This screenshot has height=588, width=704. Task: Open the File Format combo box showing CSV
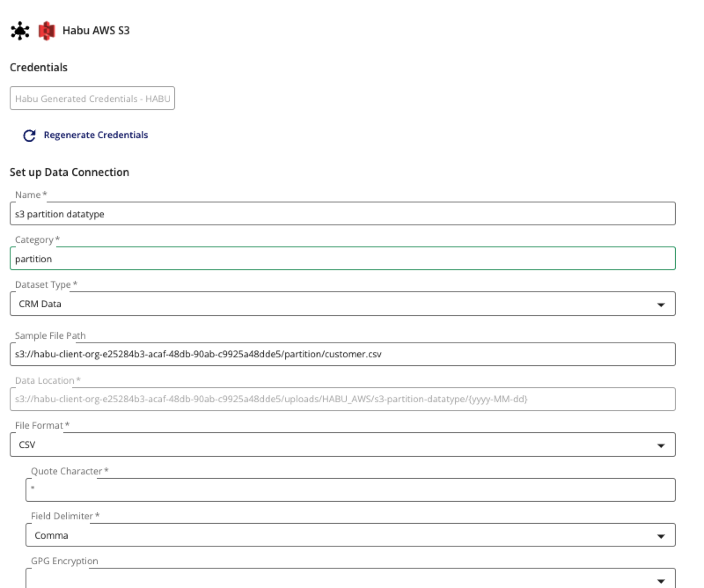tap(334, 445)
